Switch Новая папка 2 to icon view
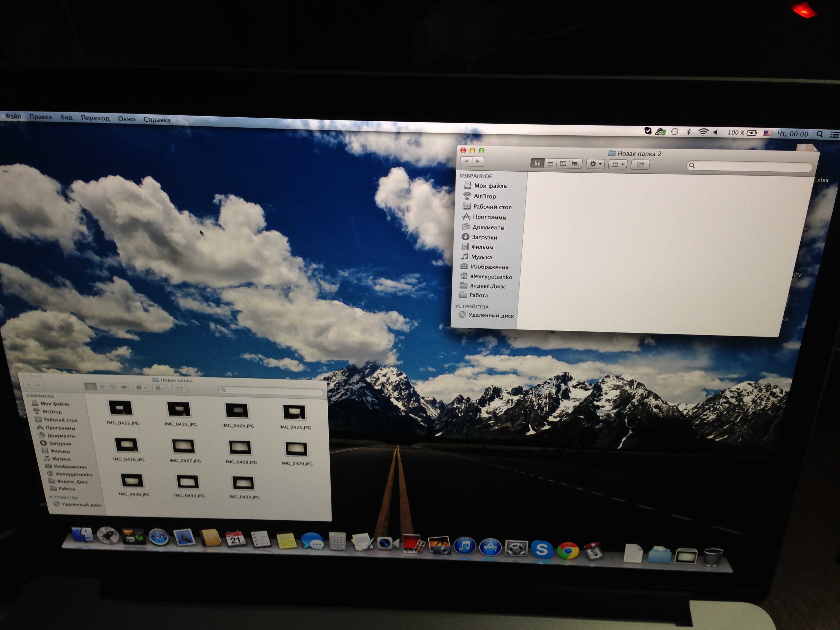The height and width of the screenshot is (630, 840). tap(537, 163)
